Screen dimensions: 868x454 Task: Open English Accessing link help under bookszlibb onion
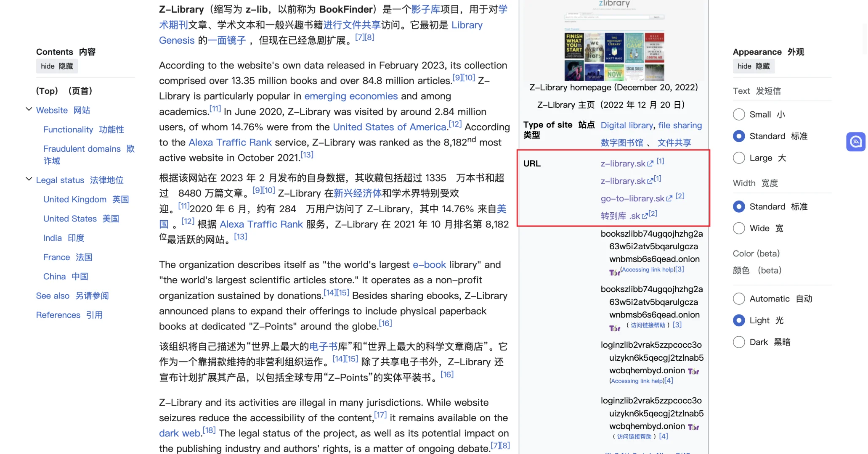[648, 270]
